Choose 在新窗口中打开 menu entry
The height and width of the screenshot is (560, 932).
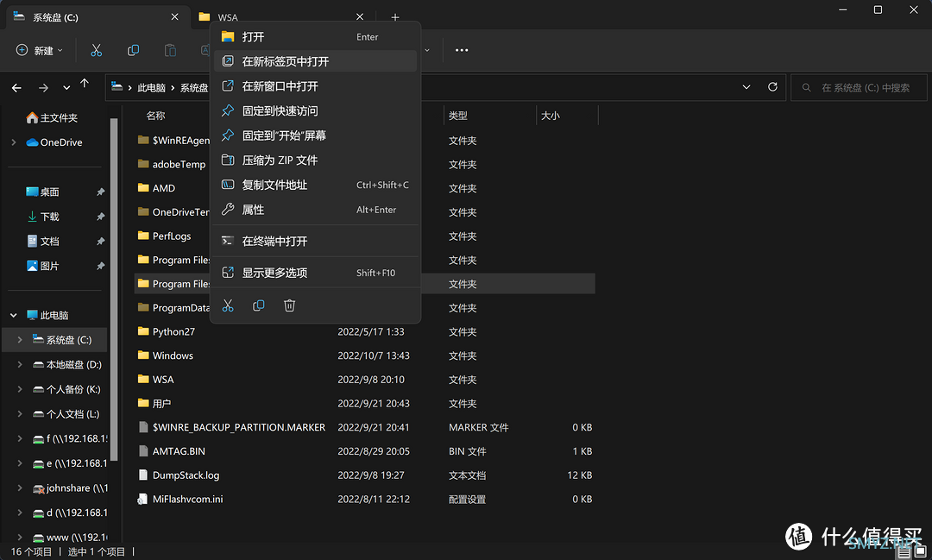coord(315,86)
